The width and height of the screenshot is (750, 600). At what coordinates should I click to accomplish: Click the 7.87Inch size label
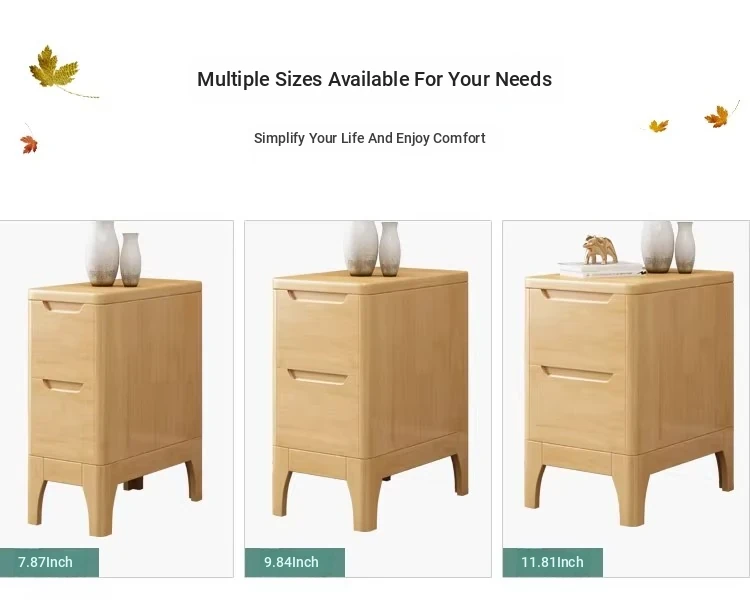tap(46, 562)
